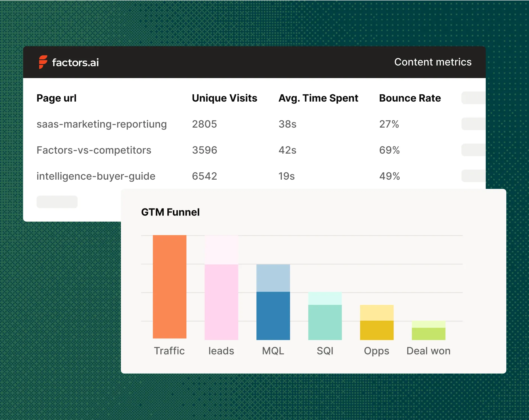Toggle sorting on the Bounce Rate column
Viewport: 529px width, 420px height.
[x=410, y=98]
